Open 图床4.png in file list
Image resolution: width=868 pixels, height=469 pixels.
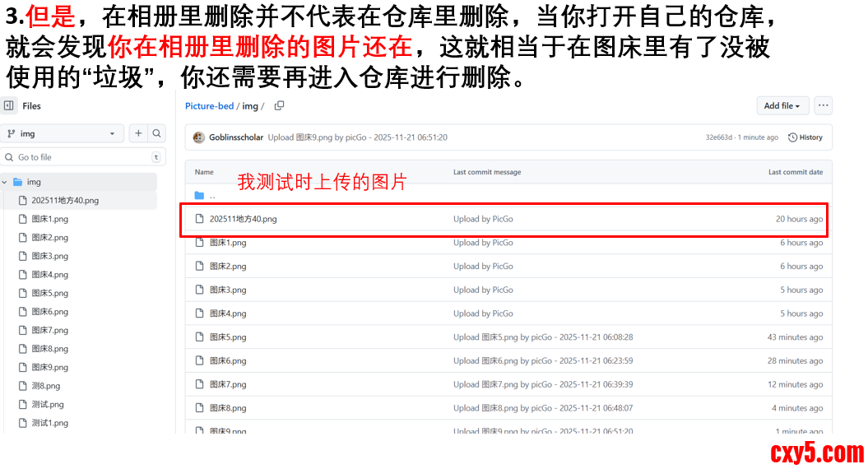pyautogui.click(x=228, y=313)
